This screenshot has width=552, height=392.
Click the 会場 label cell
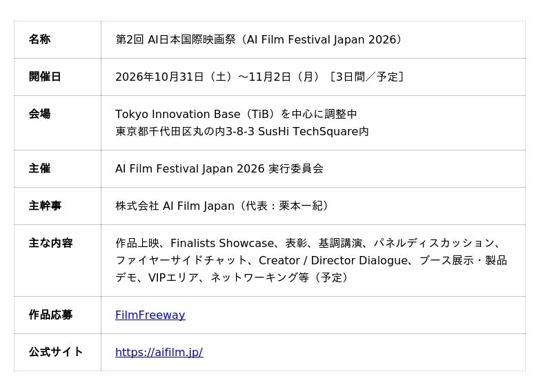click(x=57, y=123)
